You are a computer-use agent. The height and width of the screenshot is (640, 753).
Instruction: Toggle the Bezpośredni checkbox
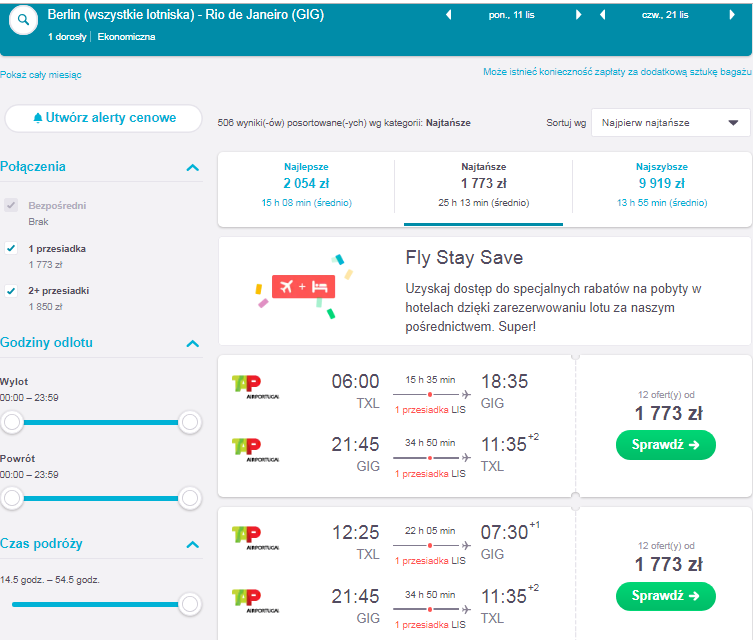coord(11,205)
